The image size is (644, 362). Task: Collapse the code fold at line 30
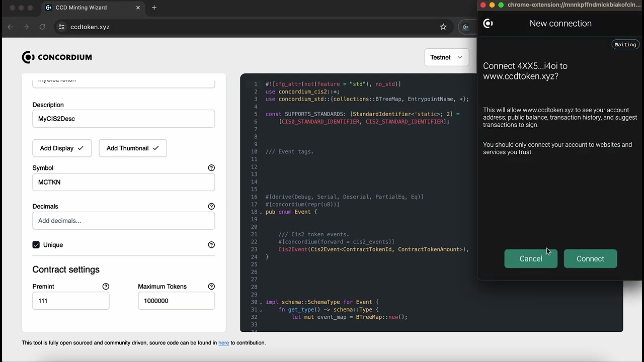[261, 303]
